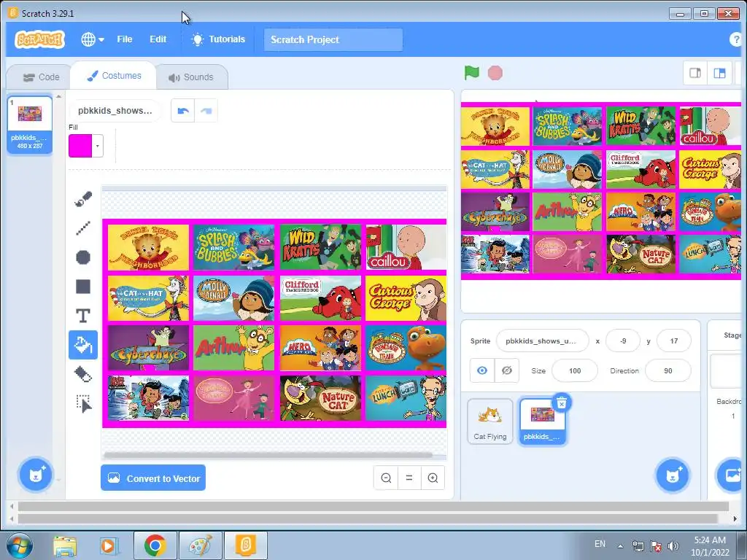Zoom in on the costume canvas
747x560 pixels.
point(433,478)
